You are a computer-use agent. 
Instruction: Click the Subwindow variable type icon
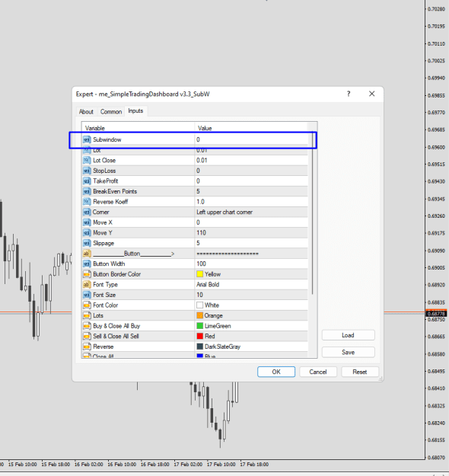point(87,139)
